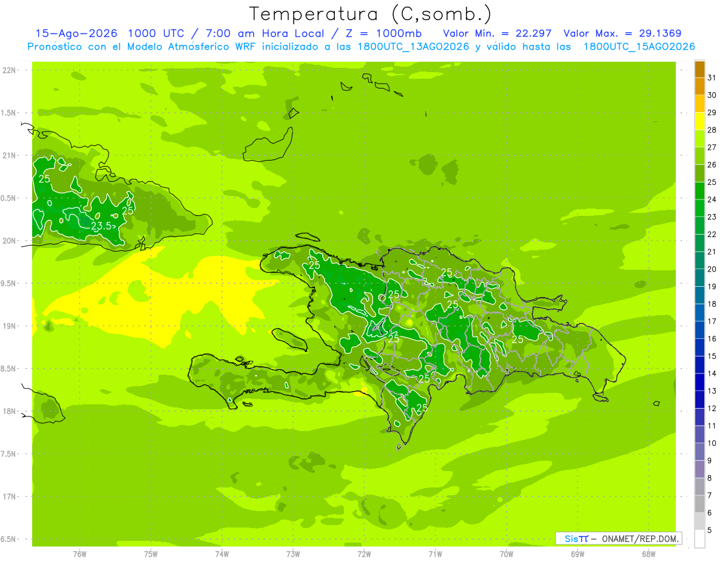Click the '20N' latitude axis label
Viewport: 728px width, 562px height.
pyautogui.click(x=10, y=241)
